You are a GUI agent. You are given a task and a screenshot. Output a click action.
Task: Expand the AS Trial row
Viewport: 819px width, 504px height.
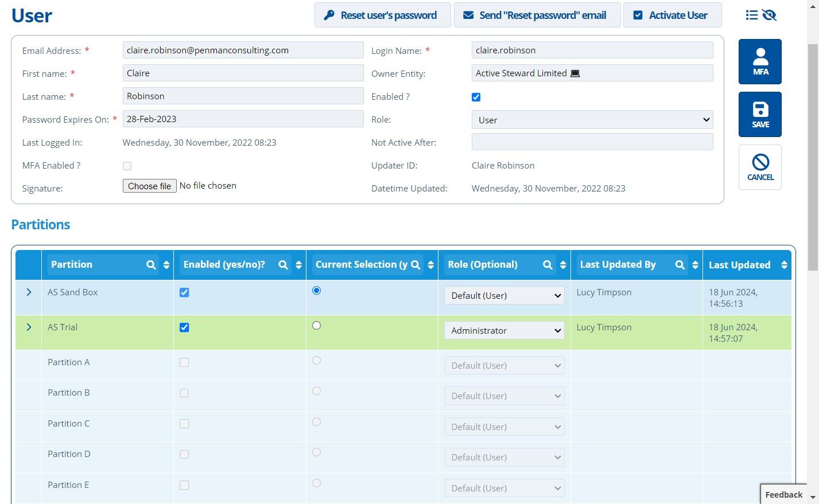(29, 327)
